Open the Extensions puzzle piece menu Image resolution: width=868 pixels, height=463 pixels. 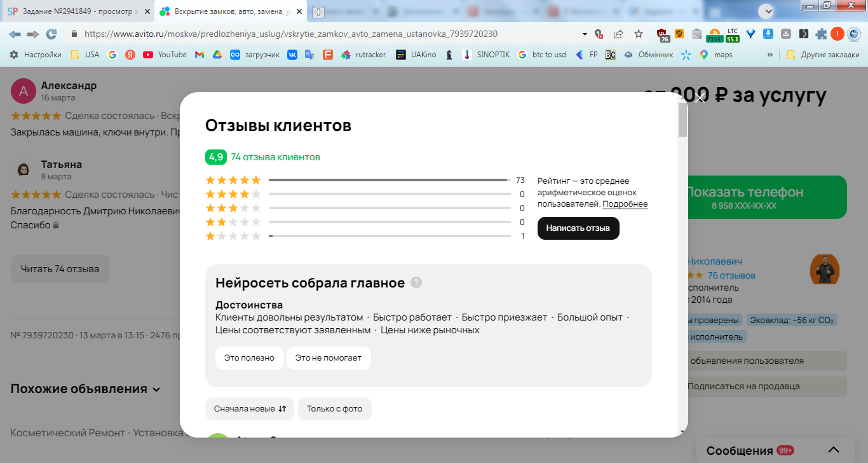coord(822,34)
